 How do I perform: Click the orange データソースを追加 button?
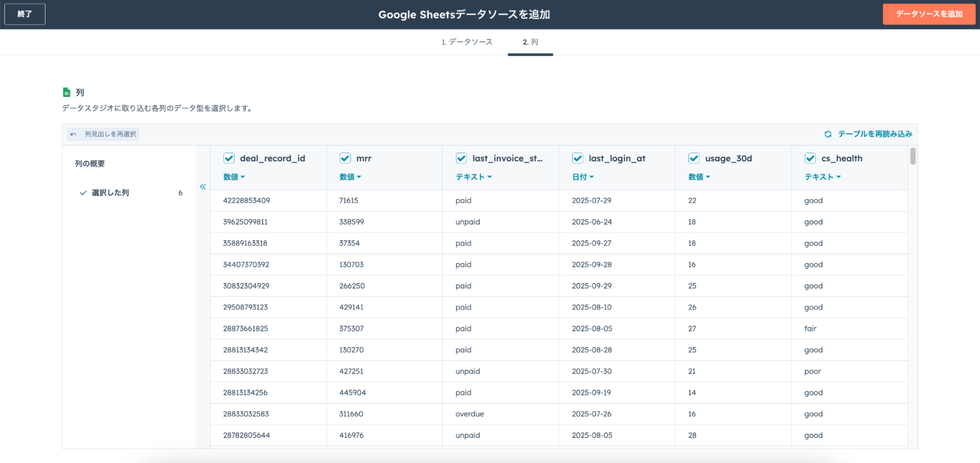coord(929,14)
